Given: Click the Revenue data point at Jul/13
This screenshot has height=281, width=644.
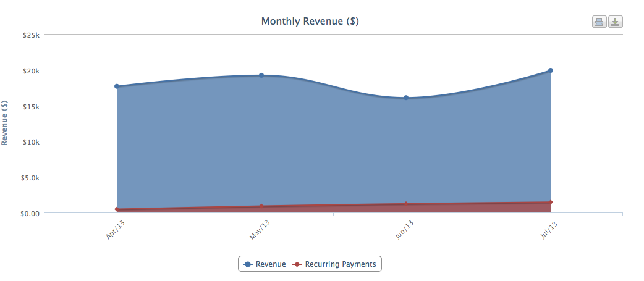Looking at the screenshot, I should [x=550, y=70].
